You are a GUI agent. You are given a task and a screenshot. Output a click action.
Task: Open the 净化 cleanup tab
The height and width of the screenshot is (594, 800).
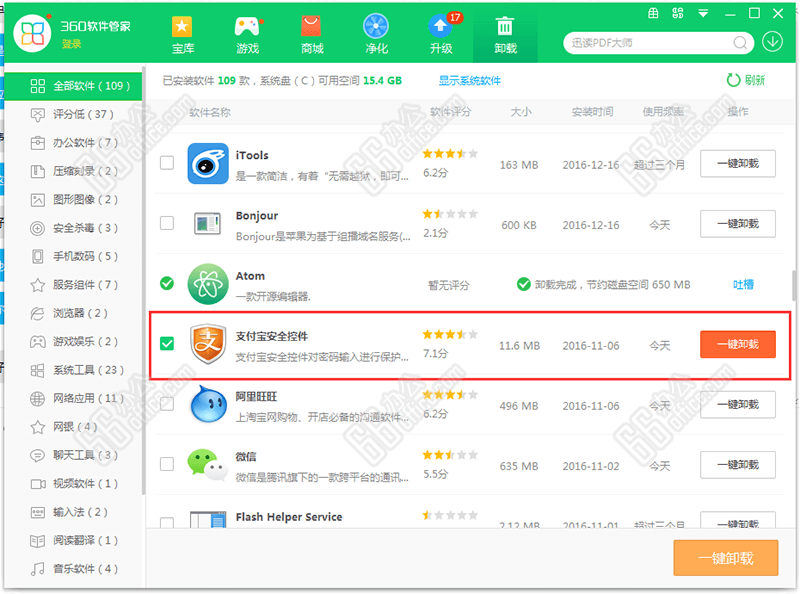tap(376, 35)
